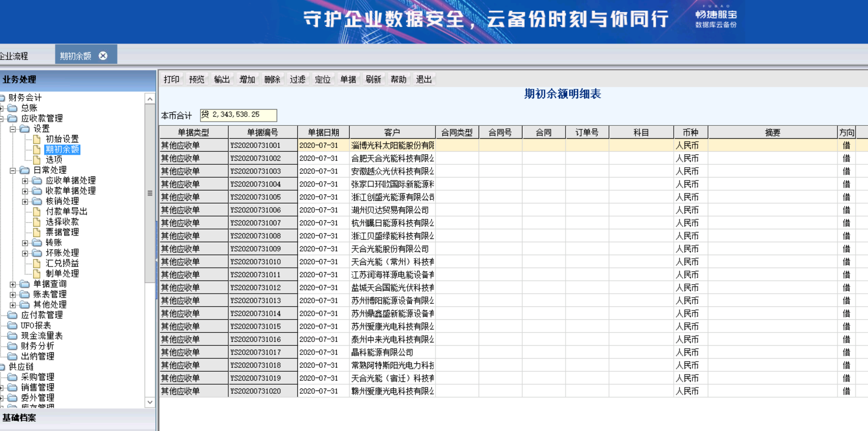Select the 委外管理 folder
This screenshot has height=431, width=868.
(37, 398)
